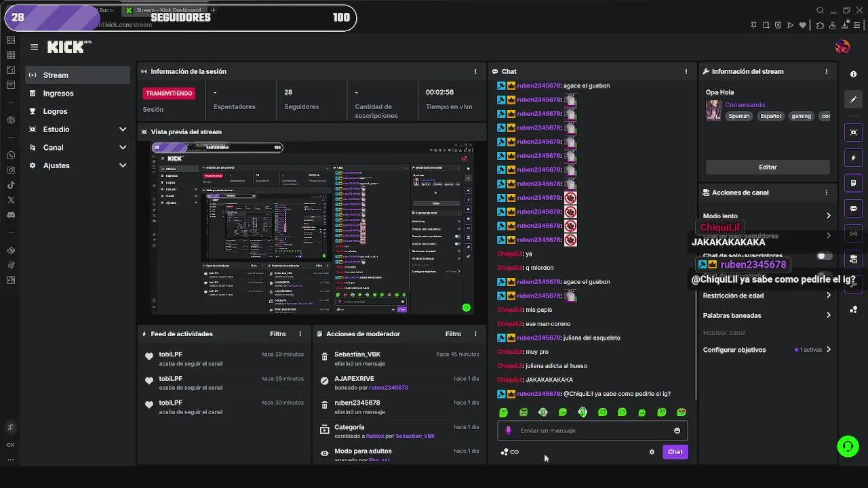Open Acciones de canal three-dot menu
The height and width of the screenshot is (488, 868).
point(826,192)
